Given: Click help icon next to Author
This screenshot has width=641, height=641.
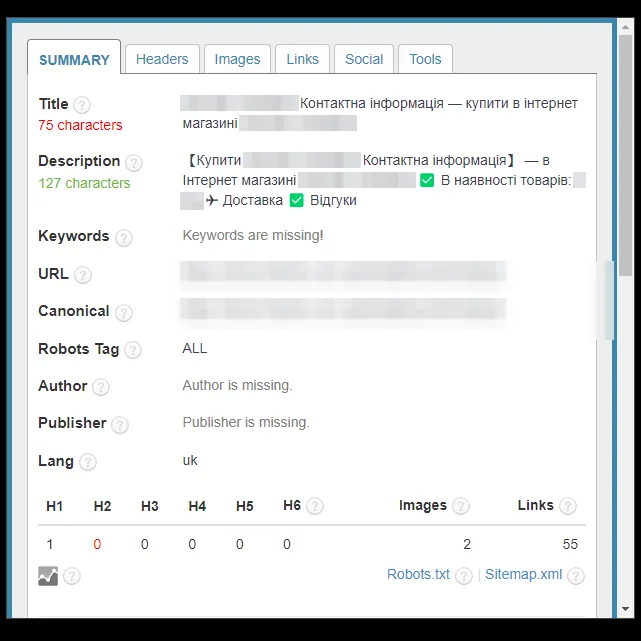Looking at the screenshot, I should (x=101, y=387).
